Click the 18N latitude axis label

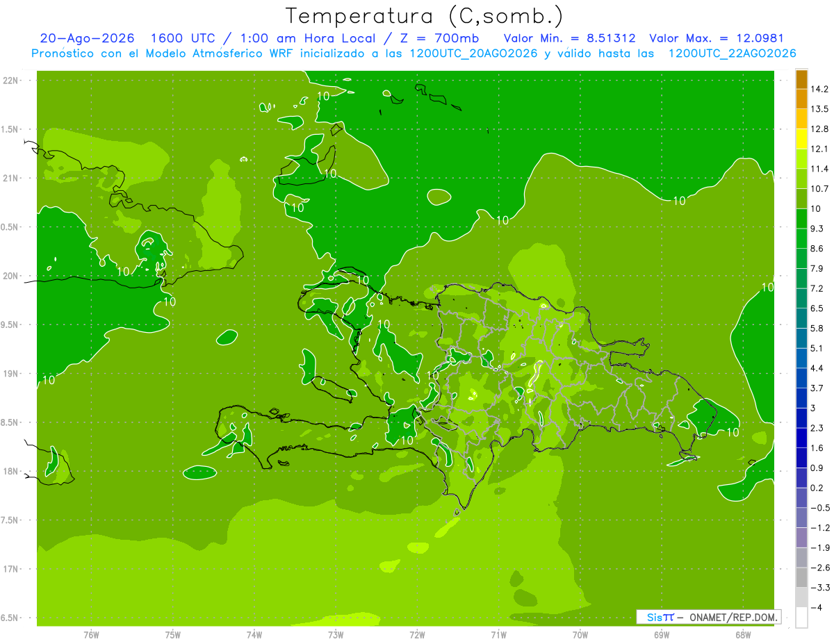[10, 471]
